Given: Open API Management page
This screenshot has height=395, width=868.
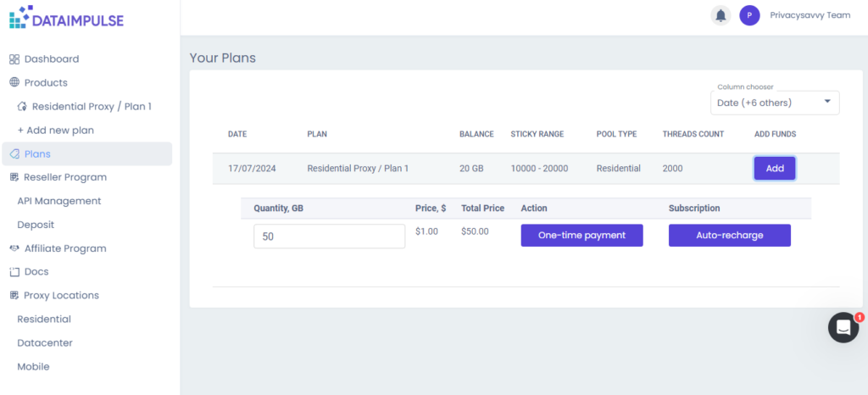Looking at the screenshot, I should pos(59,201).
